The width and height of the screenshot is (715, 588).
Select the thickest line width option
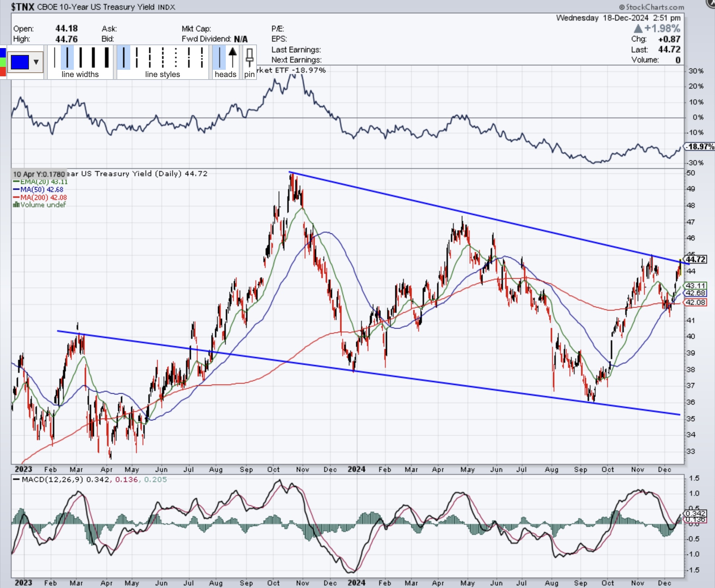pyautogui.click(x=107, y=57)
